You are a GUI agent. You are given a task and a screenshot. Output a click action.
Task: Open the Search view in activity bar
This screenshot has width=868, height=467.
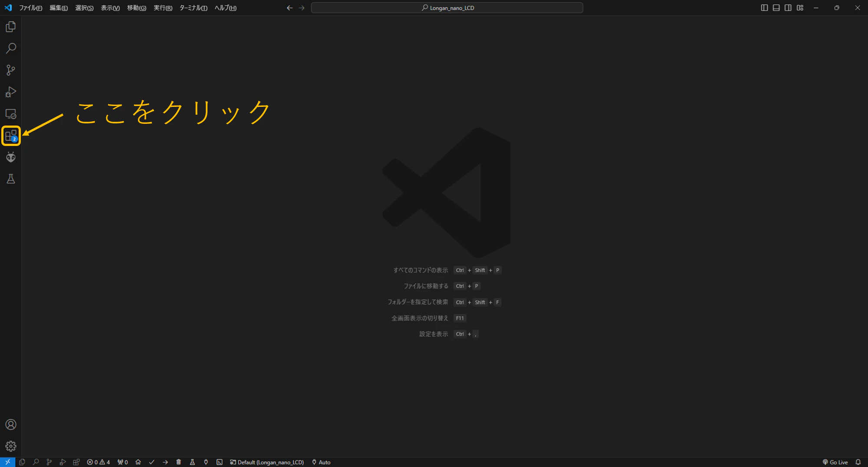point(11,48)
